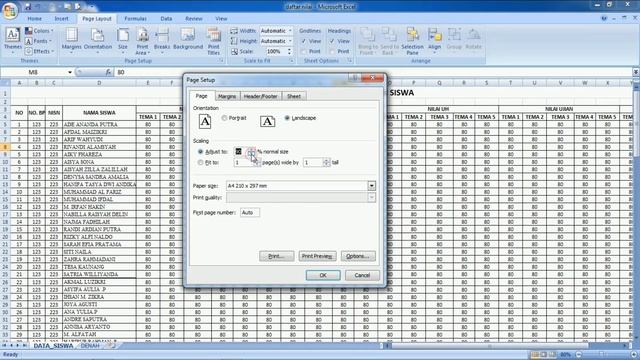This screenshot has width=640, height=360.
Task: Click the pages wide spinner
Action: point(257,162)
